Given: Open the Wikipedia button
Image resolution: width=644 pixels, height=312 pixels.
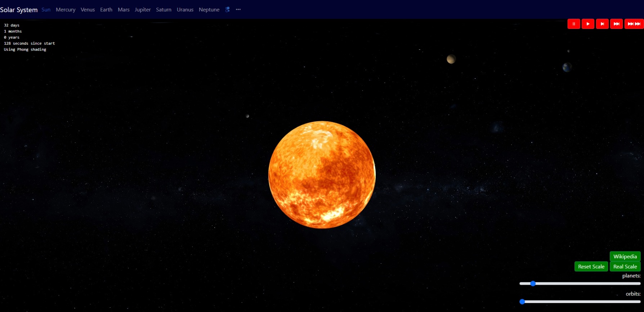Looking at the screenshot, I should (625, 256).
